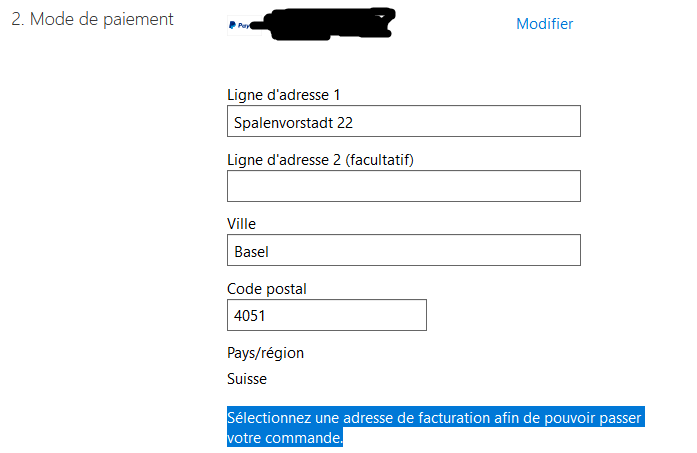Click the highlighted 'Sélectionnez une adresse' message line
The width and height of the screenshot is (697, 453).
[436, 417]
